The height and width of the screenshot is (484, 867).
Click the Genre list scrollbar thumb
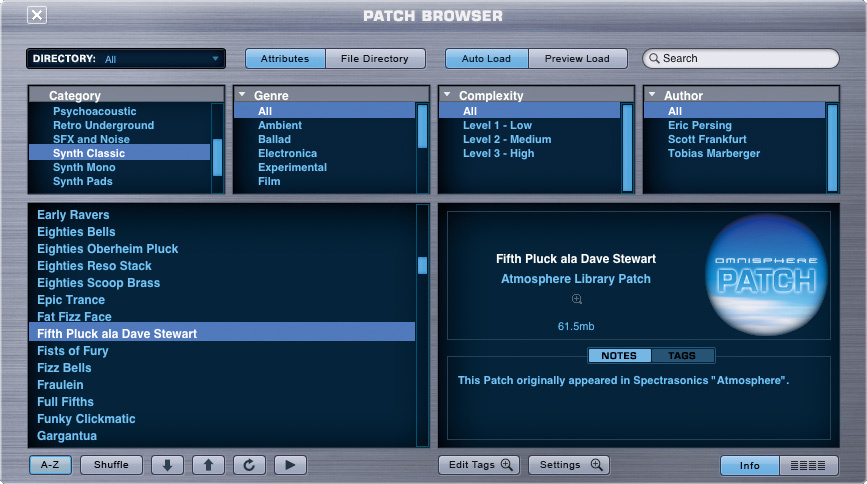pos(422,126)
